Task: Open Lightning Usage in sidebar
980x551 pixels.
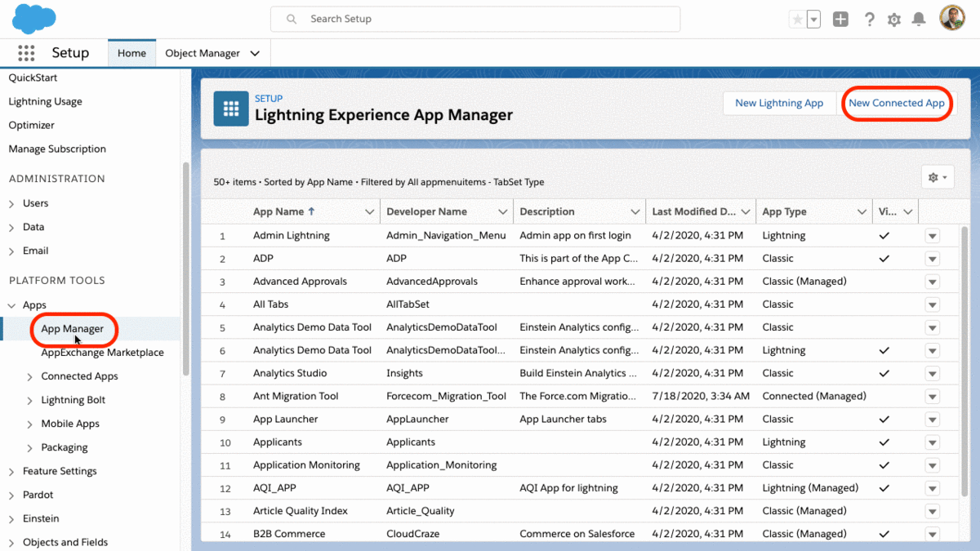Action: coord(45,101)
